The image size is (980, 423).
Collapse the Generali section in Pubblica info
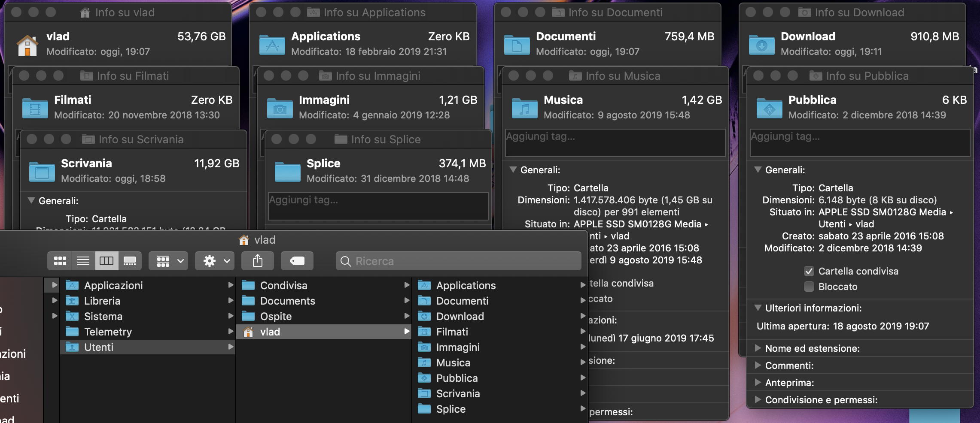click(x=758, y=170)
